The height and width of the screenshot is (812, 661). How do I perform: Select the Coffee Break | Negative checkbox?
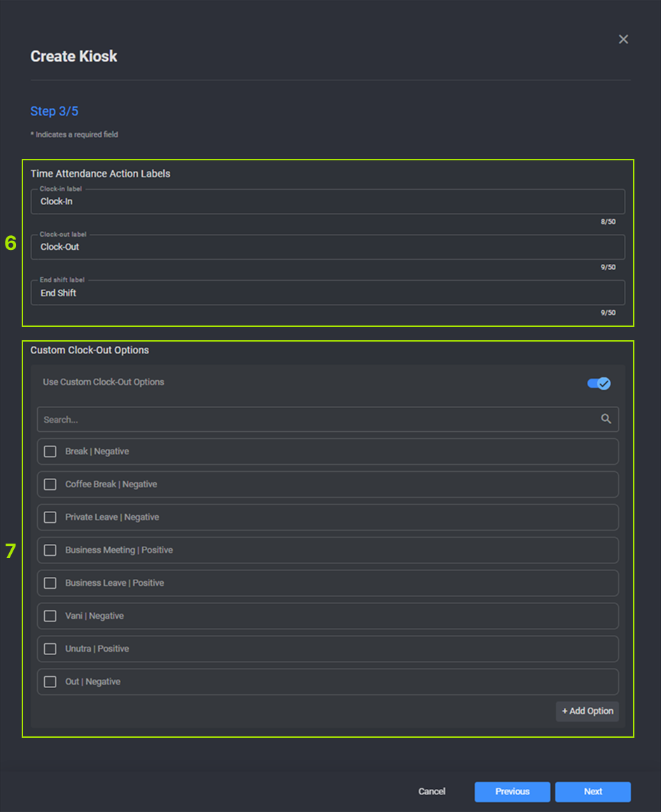click(50, 484)
